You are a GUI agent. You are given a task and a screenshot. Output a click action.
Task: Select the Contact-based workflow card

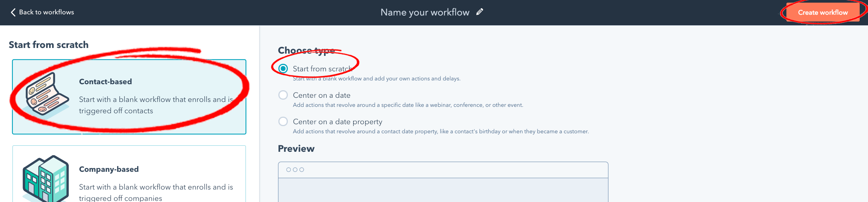[129, 97]
